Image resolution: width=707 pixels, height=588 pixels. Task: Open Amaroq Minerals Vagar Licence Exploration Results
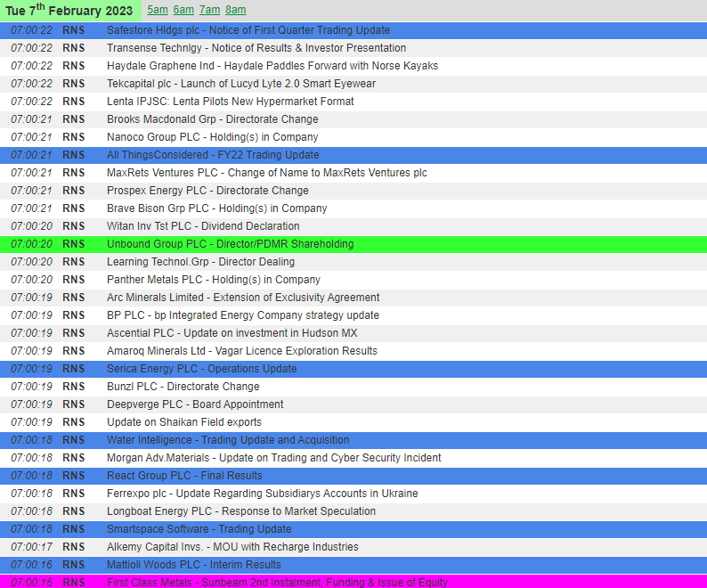tap(241, 351)
